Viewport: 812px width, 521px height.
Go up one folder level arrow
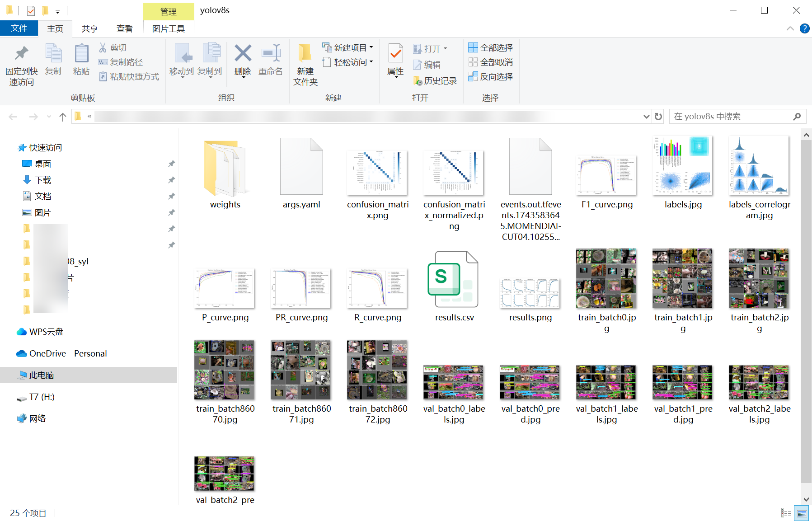pyautogui.click(x=63, y=117)
